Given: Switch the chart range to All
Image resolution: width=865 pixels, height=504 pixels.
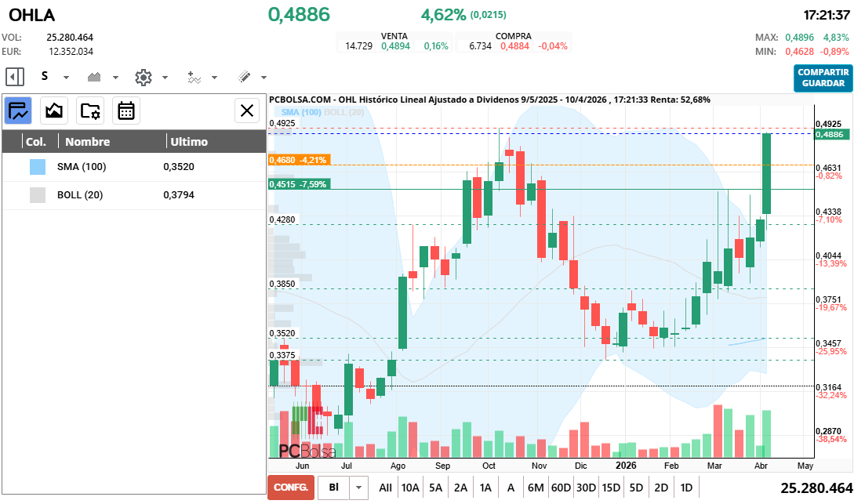Looking at the screenshot, I should click(x=385, y=488).
